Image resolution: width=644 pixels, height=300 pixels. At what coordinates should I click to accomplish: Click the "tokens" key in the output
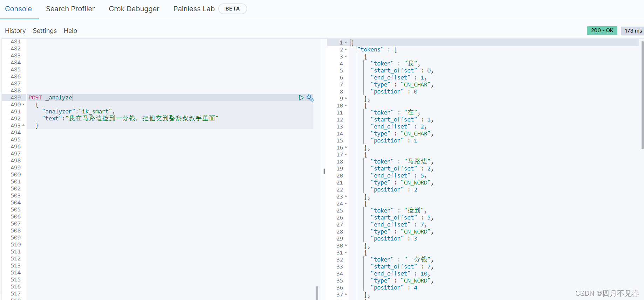tap(370, 49)
